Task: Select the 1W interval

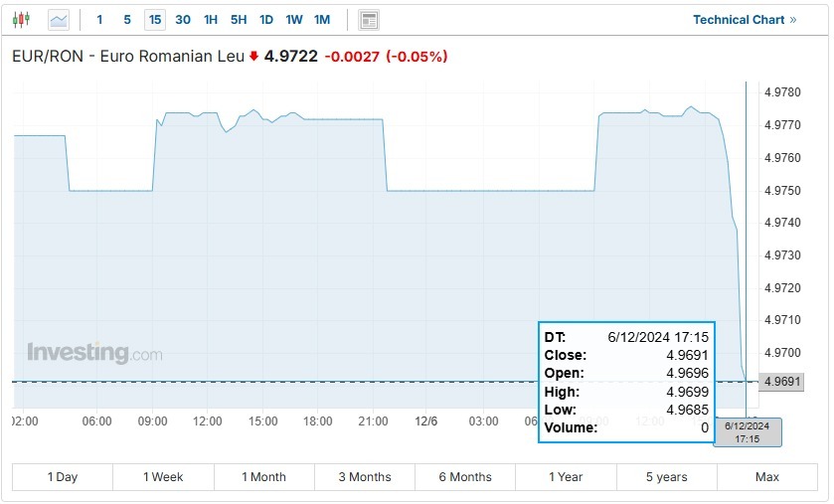Action: [294, 20]
